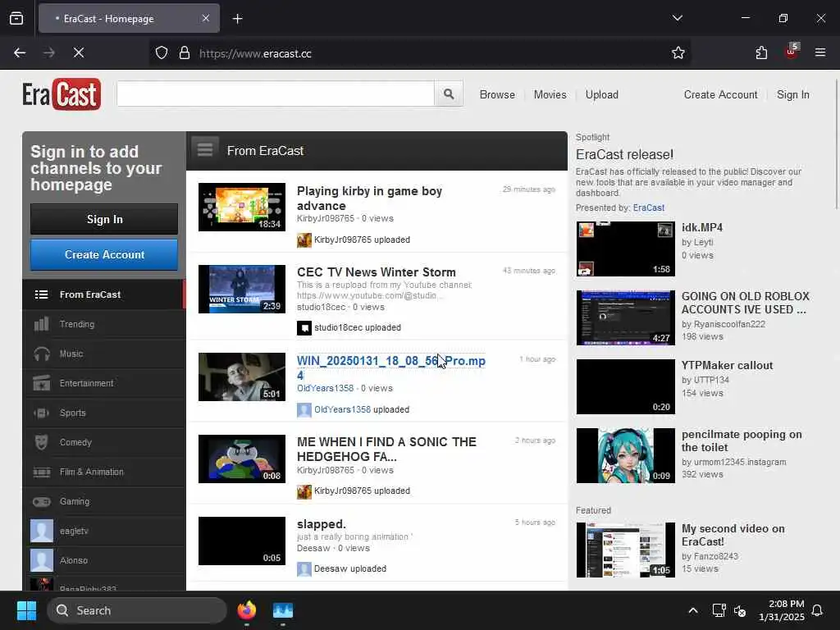Open the taskbar clock and date

tap(781, 610)
